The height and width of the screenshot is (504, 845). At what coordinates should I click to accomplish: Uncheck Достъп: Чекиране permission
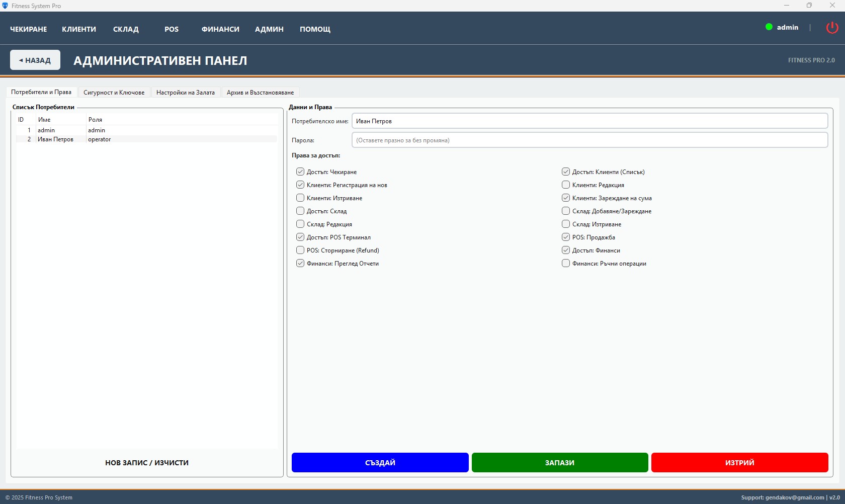pyautogui.click(x=300, y=172)
